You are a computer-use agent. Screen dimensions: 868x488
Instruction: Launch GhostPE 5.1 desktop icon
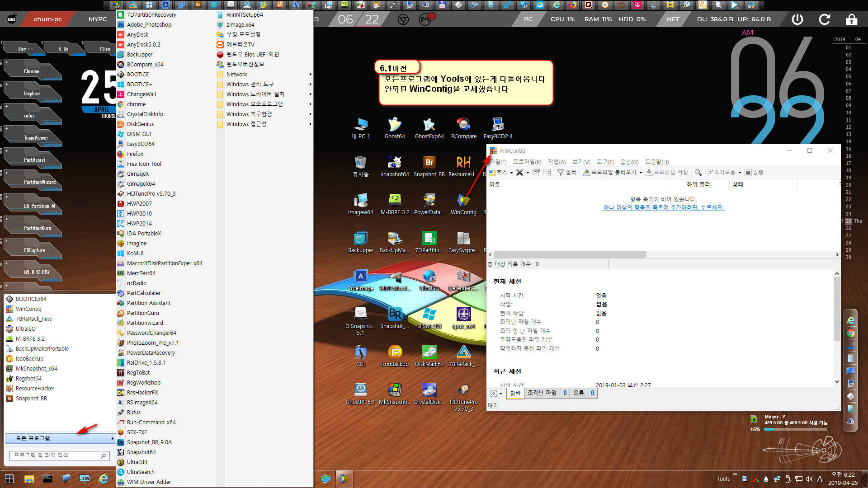click(x=360, y=394)
